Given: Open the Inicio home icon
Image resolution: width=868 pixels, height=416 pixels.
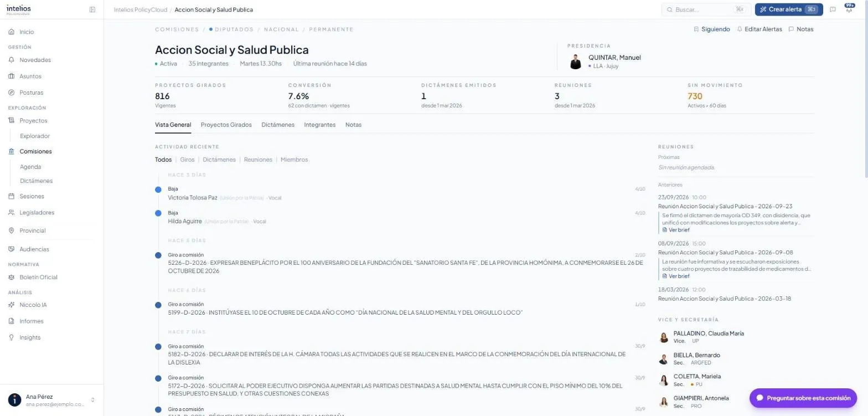Looking at the screenshot, I should (x=12, y=32).
